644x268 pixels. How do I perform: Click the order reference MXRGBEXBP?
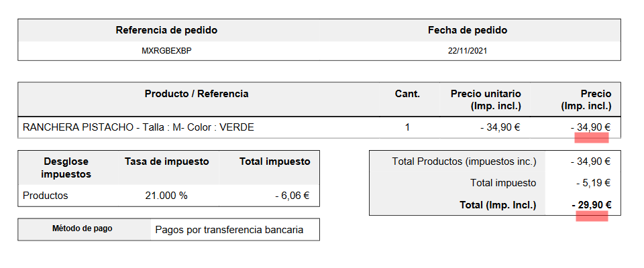tap(166, 52)
